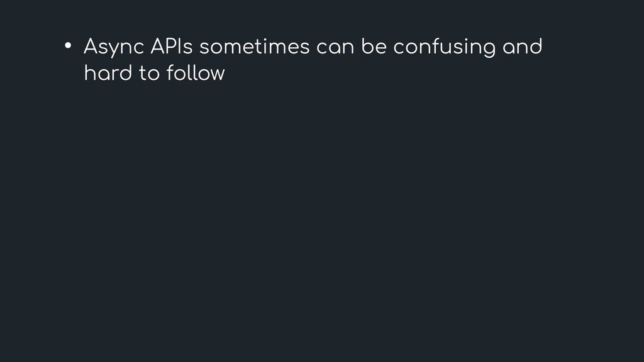This screenshot has width=644, height=362.
Task: Click the bullet point marker
Action: pos(68,45)
